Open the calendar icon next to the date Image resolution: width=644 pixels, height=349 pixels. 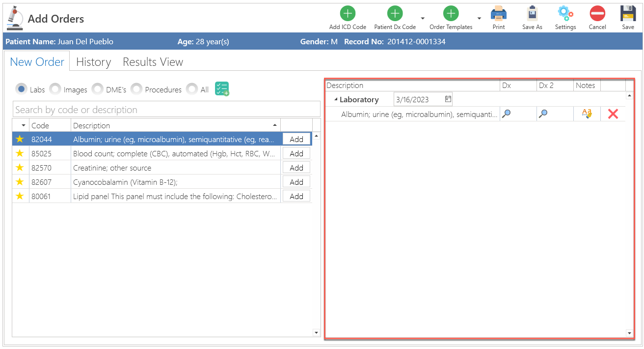448,99
